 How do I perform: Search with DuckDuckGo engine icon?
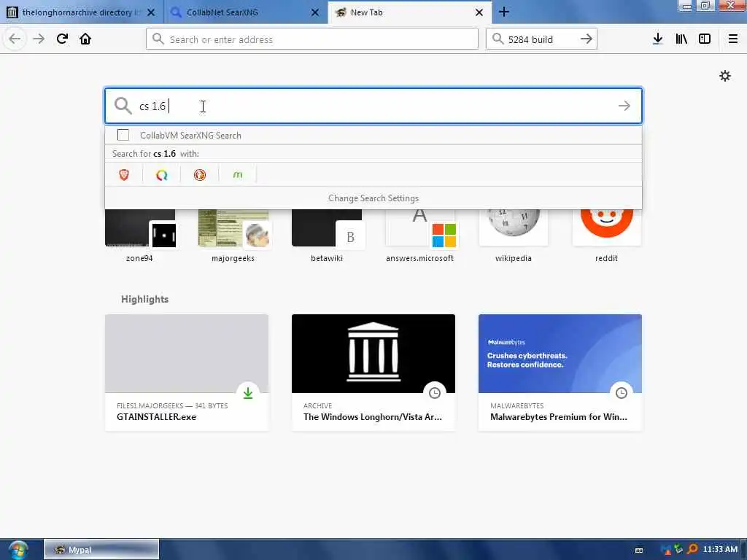click(x=200, y=175)
